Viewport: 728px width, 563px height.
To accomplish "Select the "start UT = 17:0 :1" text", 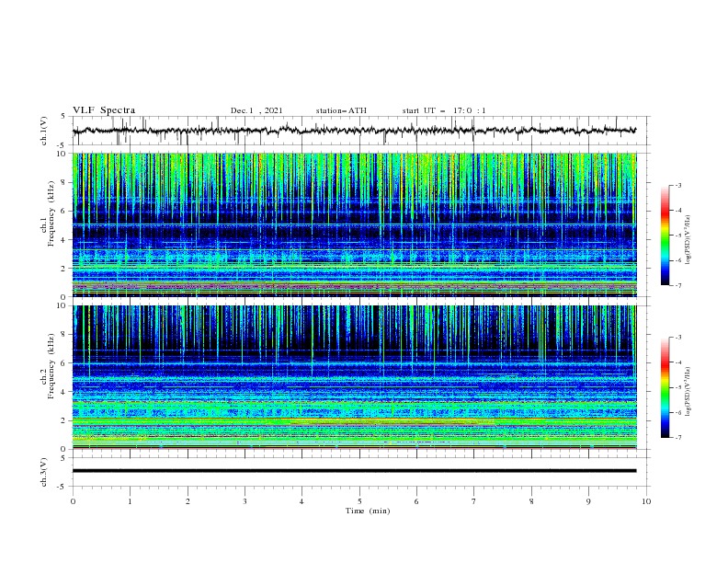I will (444, 110).
